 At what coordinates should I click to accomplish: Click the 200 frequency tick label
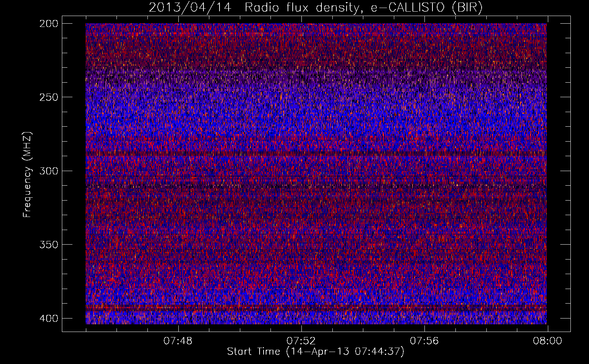[x=48, y=24]
